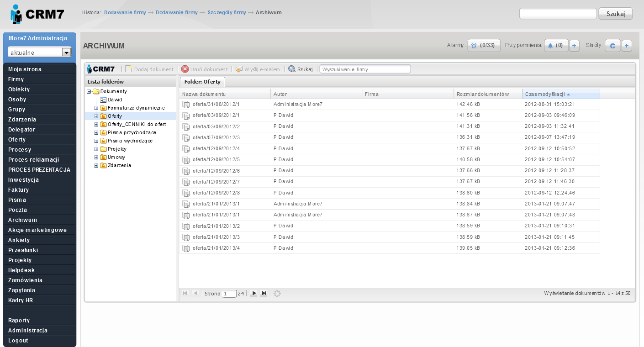Open the aktualne dropdown arrow

(66, 52)
